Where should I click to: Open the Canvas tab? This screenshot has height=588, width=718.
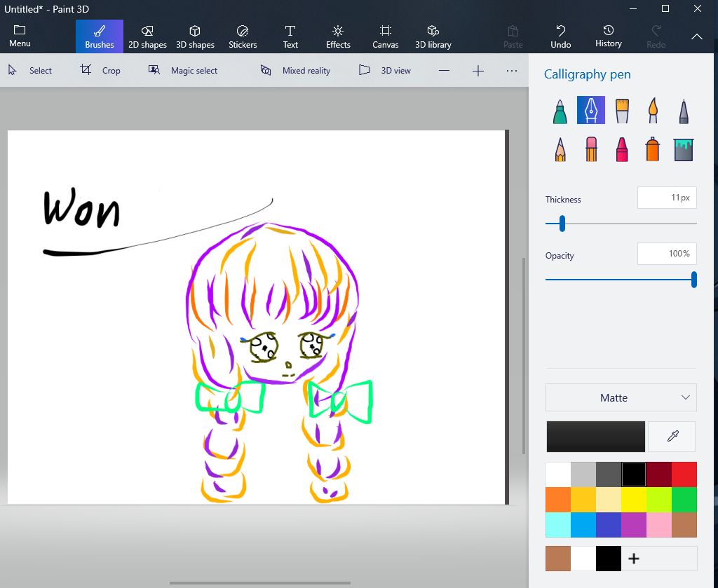[x=386, y=36]
